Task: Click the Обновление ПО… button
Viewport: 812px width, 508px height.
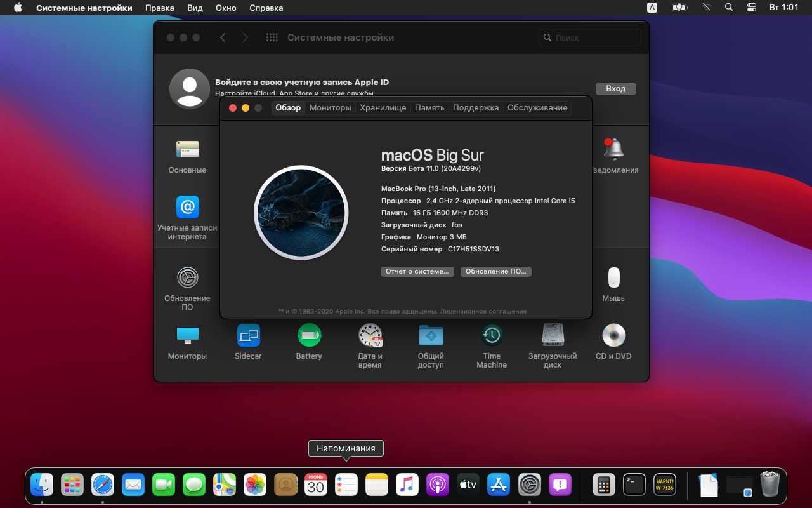Action: click(496, 271)
